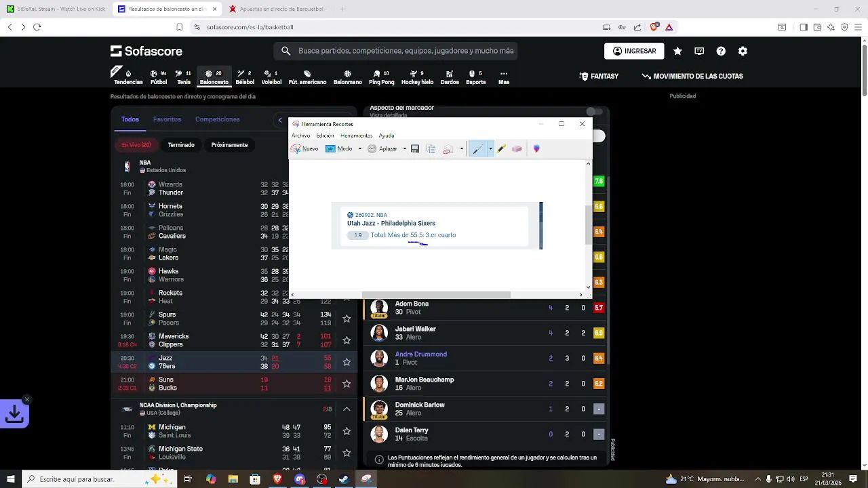Open the Archivo menu
This screenshot has width=868, height=488.
tap(300, 136)
